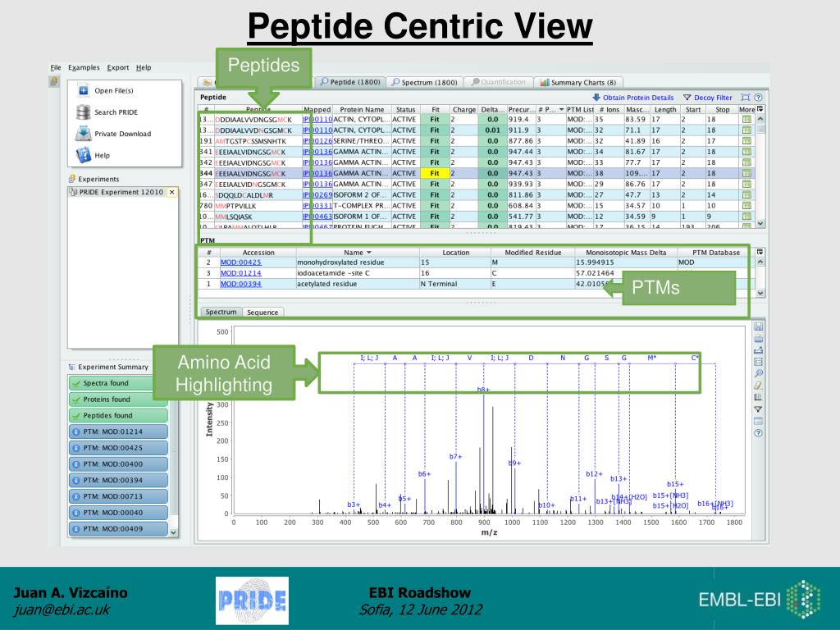Click Spectra found summary button
The image size is (840, 630).
coord(118,383)
